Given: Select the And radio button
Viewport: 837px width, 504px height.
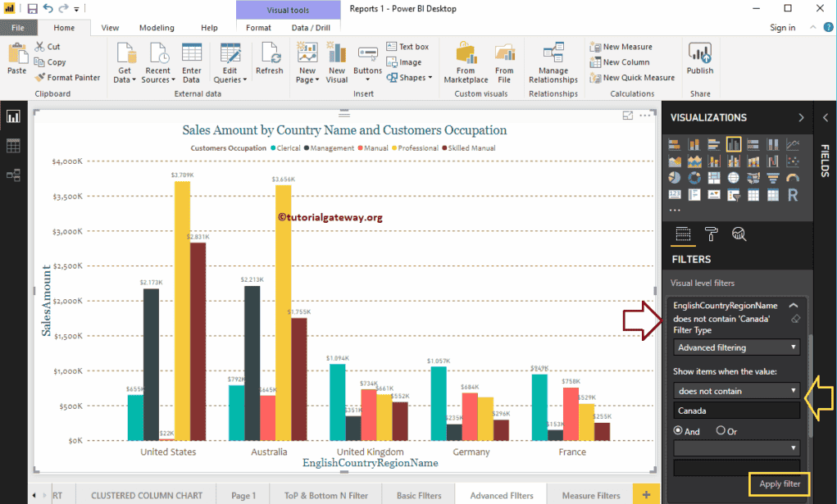Looking at the screenshot, I should tap(678, 431).
